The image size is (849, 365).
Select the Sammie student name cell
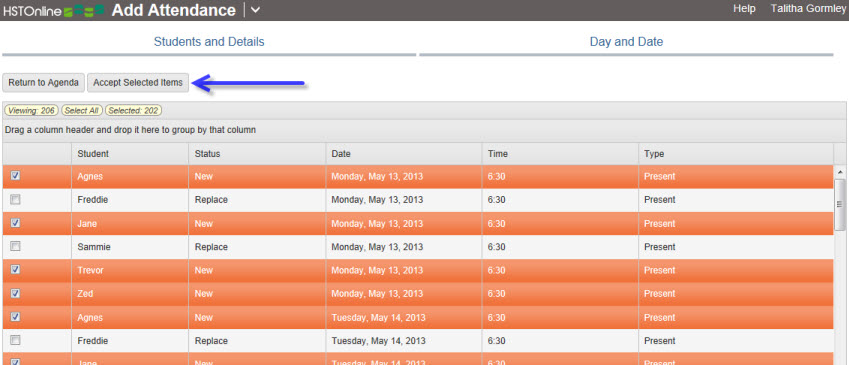[130, 247]
